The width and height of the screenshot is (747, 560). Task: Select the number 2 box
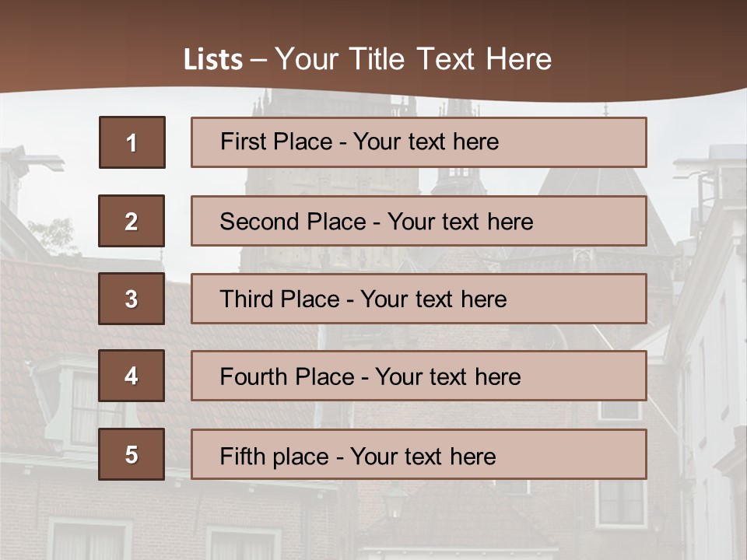coord(132,221)
